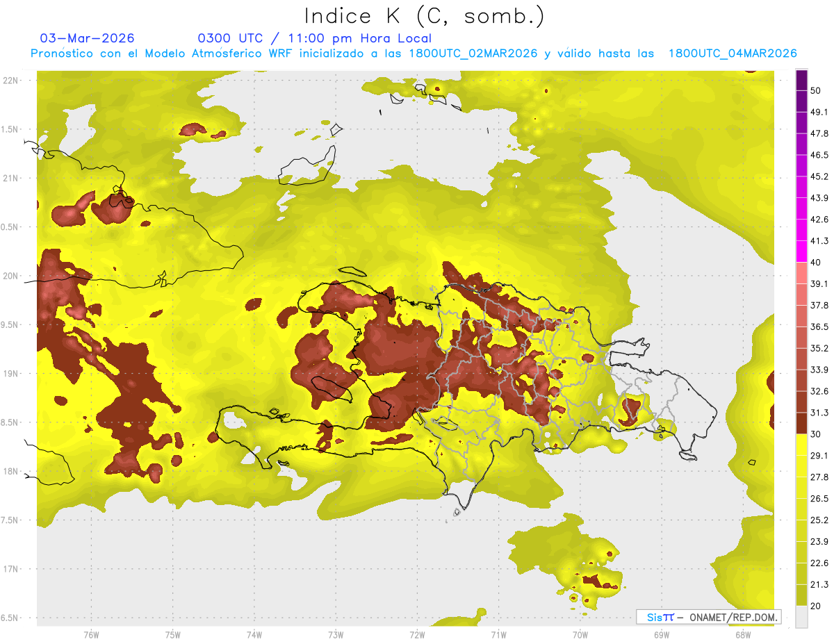Pick the magenta colorbar segment between 40 and 41.3

(801, 251)
